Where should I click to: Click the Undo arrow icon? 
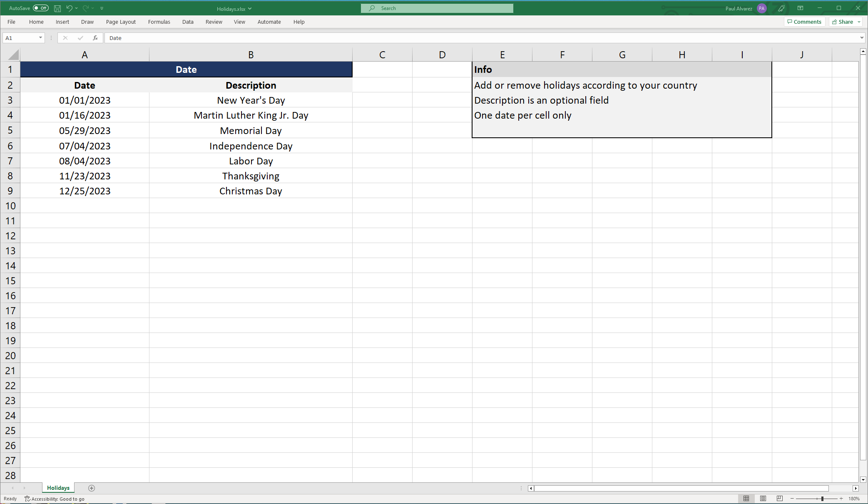[69, 8]
